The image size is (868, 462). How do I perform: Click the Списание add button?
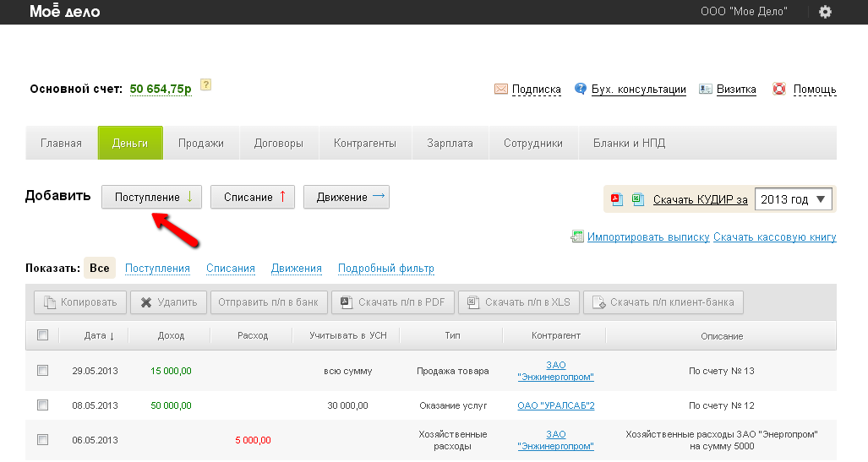point(253,197)
